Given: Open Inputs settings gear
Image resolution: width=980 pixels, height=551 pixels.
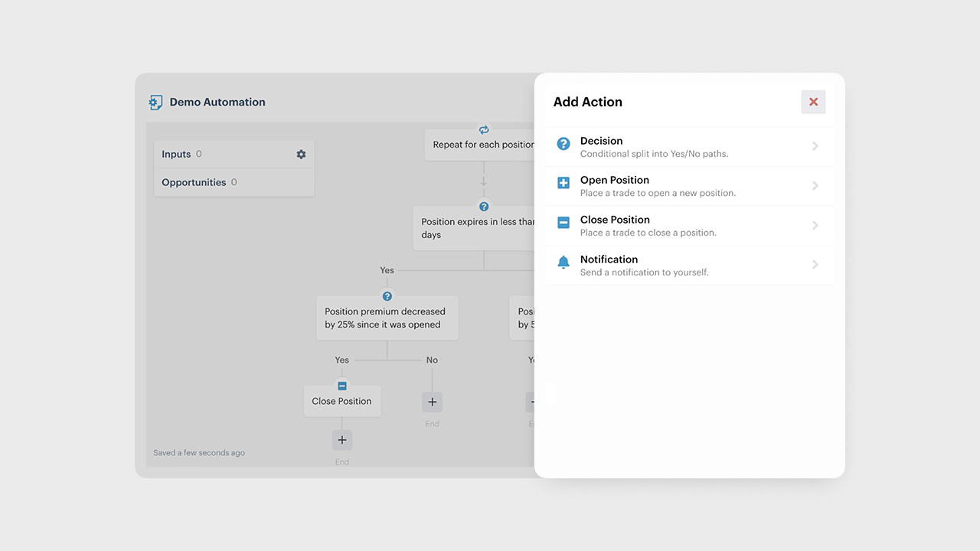Looking at the screenshot, I should click(x=301, y=154).
